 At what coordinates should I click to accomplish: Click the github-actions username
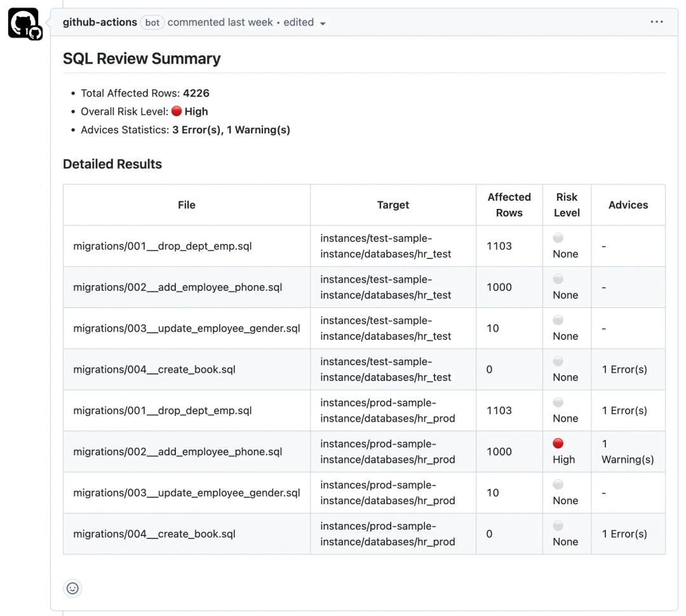[x=99, y=22]
